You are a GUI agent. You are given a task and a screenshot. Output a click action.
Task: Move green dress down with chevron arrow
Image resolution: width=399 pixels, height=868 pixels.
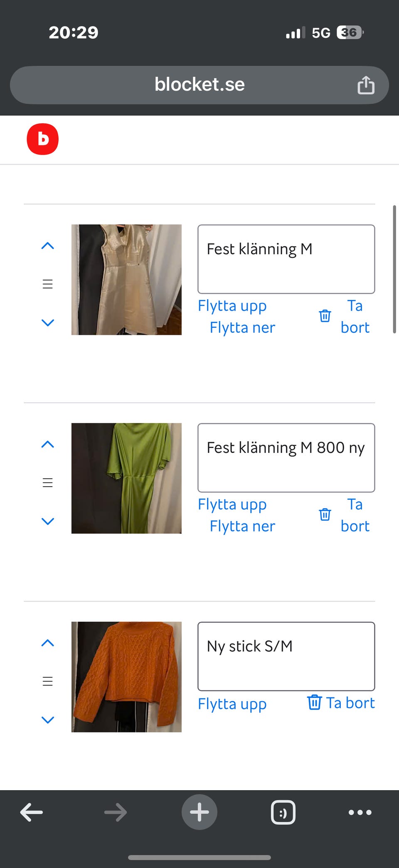(x=48, y=521)
